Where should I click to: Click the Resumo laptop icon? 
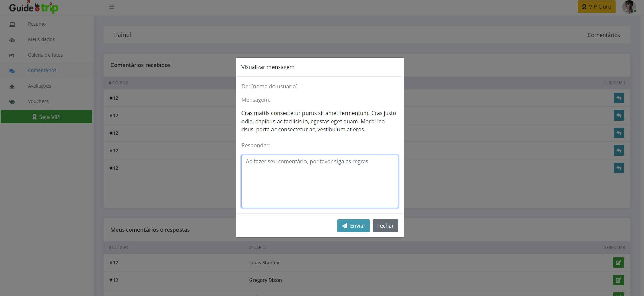(x=12, y=24)
